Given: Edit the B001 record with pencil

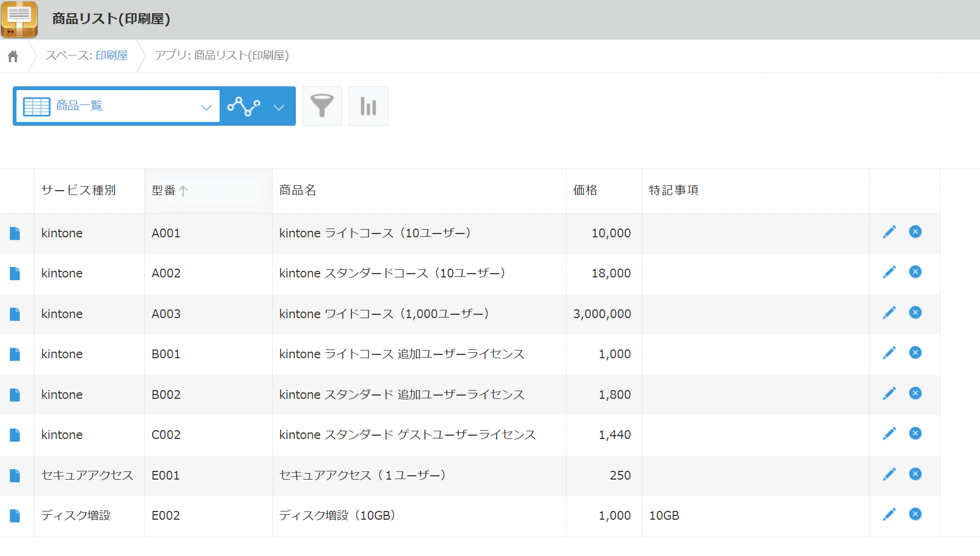Looking at the screenshot, I should [889, 353].
